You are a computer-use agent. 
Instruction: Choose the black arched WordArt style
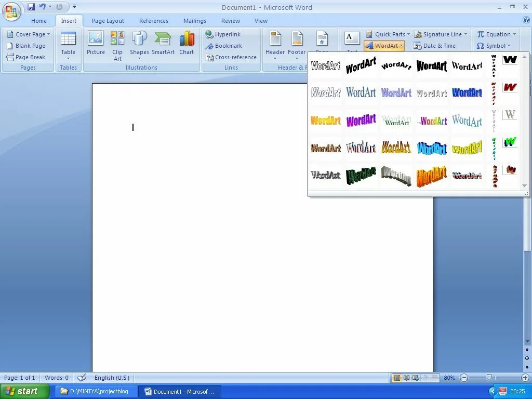[x=396, y=65]
